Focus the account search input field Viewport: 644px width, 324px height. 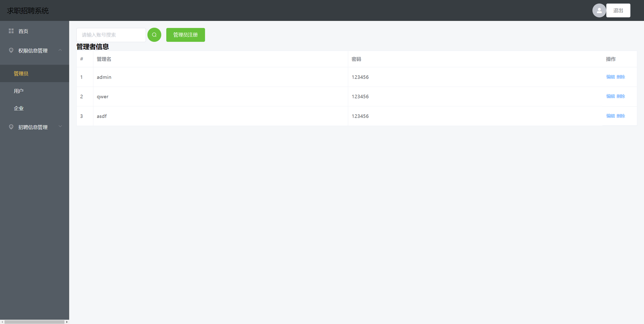(111, 35)
